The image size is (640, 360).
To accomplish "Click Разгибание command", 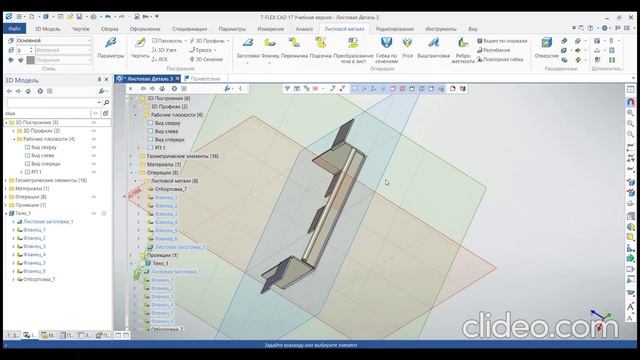I will [493, 50].
